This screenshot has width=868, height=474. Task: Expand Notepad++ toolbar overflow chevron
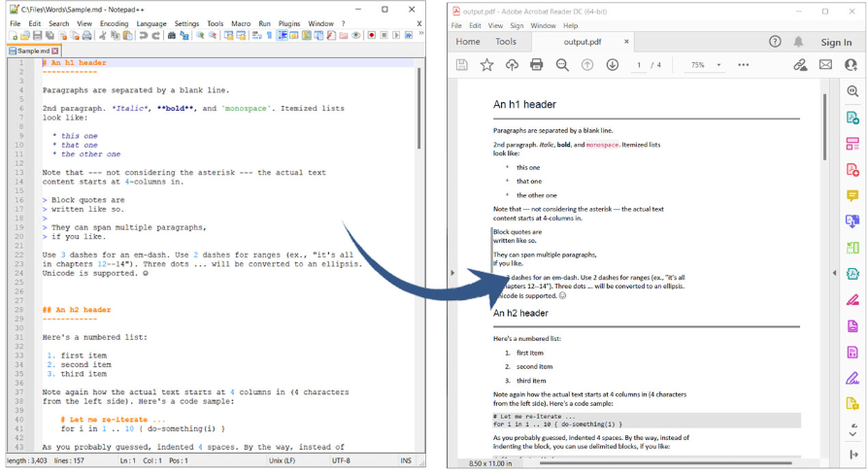tap(420, 34)
